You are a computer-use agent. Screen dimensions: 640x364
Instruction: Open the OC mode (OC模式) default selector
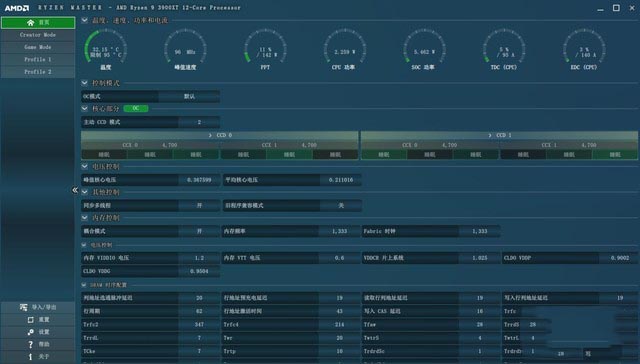pyautogui.click(x=189, y=97)
